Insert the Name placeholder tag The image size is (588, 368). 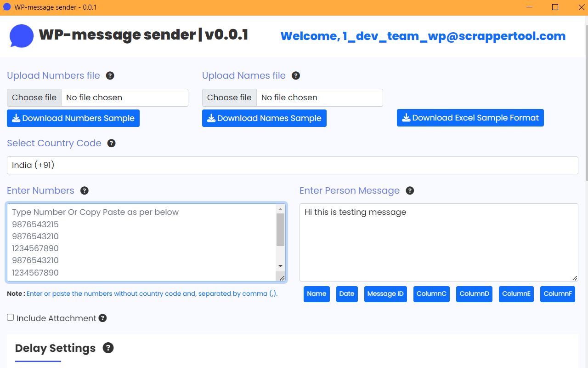317,294
